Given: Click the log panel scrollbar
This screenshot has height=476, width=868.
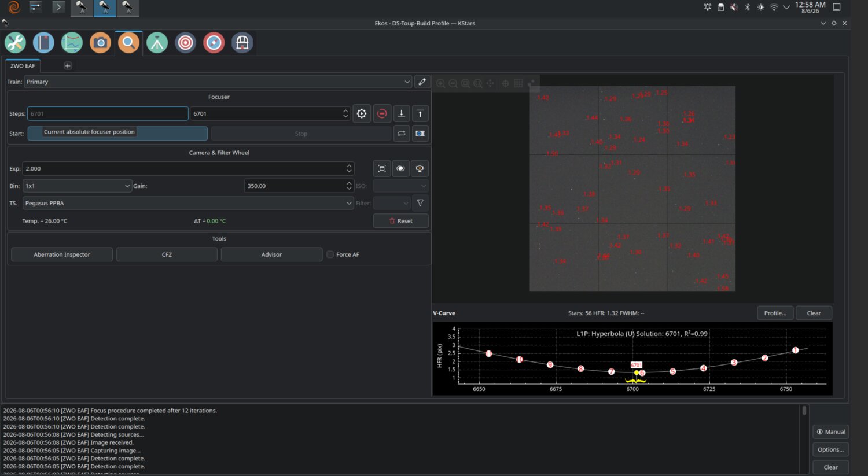Looking at the screenshot, I should point(804,411).
